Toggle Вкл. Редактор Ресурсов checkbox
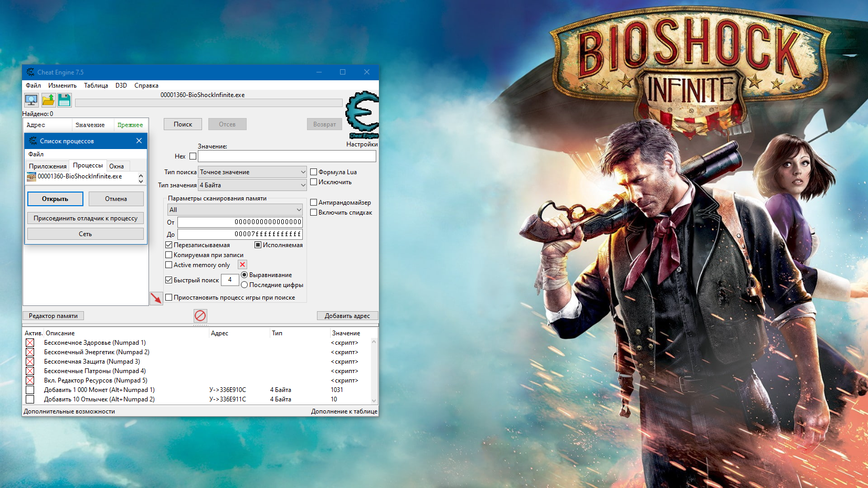The width and height of the screenshot is (868, 488). [x=30, y=380]
